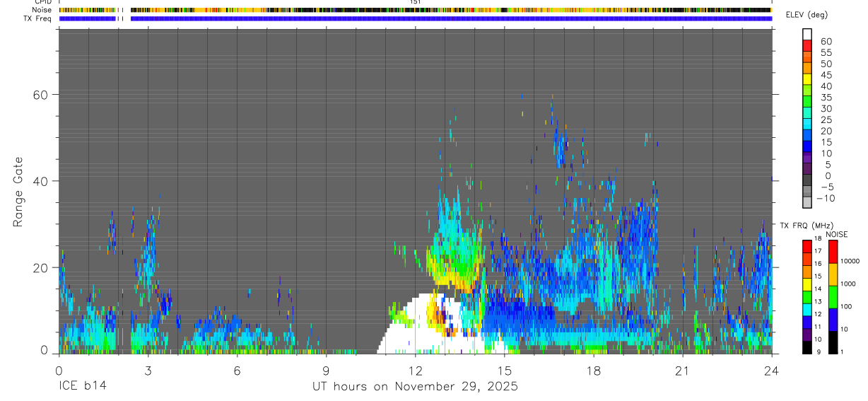Click the '100' label on the NOISE legend
The width and height of the screenshot is (868, 401).
[847, 306]
